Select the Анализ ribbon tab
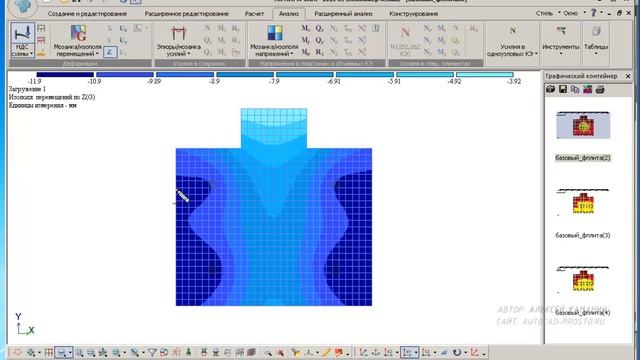640x360 pixels. pos(289,13)
